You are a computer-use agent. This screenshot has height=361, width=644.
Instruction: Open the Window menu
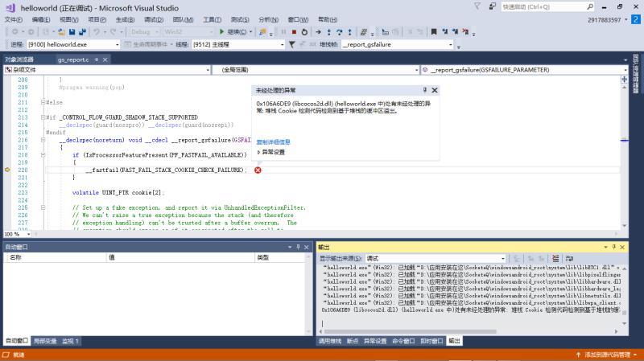298,19
